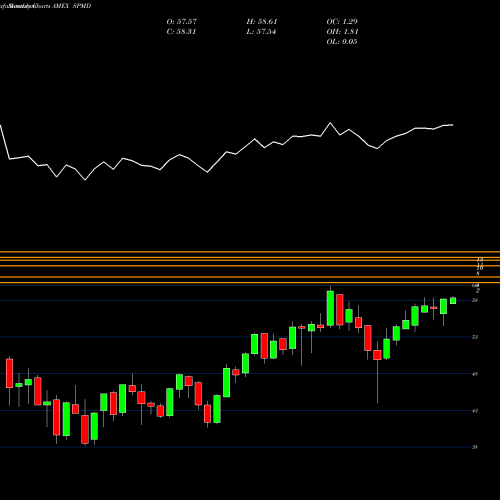Click the OH: 1.81 reading
Image resolution: width=500 pixels, height=500 pixels.
(x=342, y=32)
